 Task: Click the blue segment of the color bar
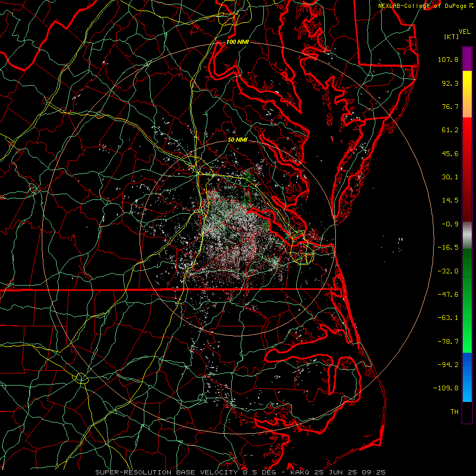pyautogui.click(x=467, y=377)
